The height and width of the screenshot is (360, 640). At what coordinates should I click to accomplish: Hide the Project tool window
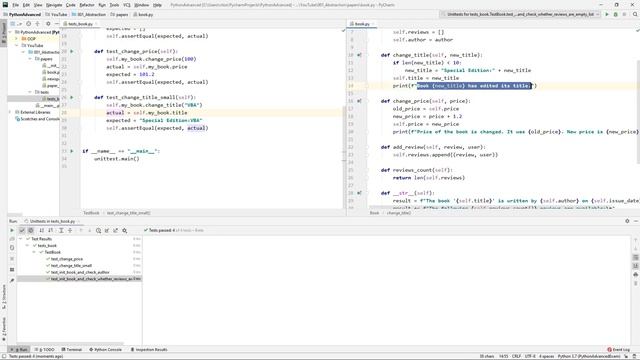point(57,24)
